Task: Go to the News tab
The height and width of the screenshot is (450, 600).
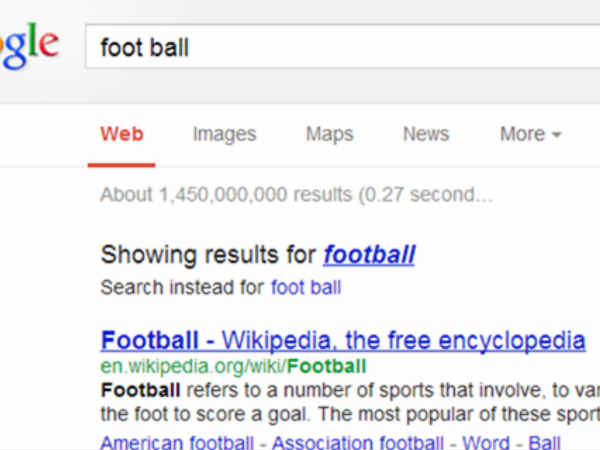Action: [426, 134]
